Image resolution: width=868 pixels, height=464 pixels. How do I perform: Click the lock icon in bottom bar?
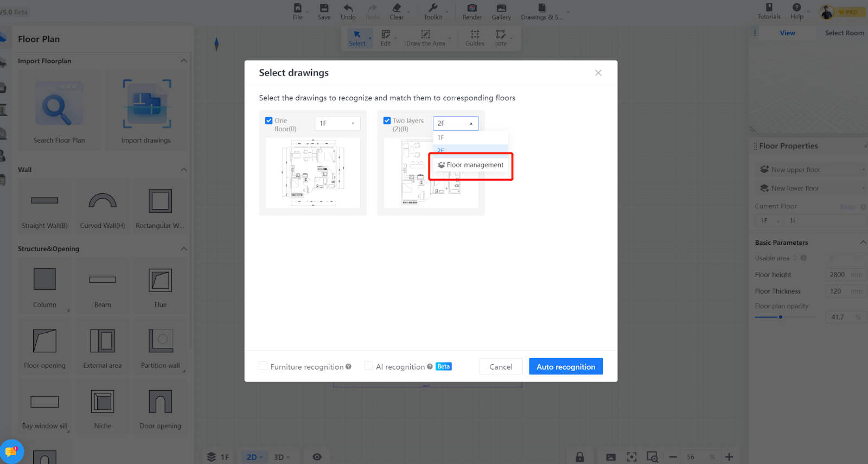pos(580,457)
